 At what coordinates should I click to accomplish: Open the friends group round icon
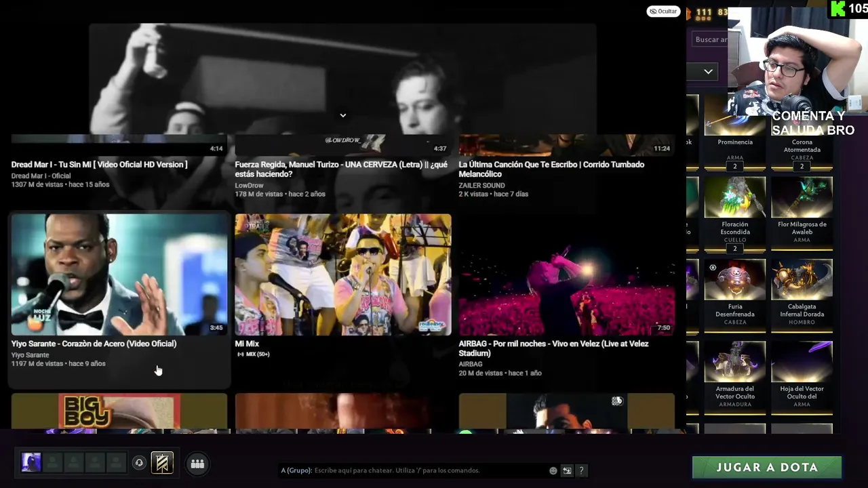197,464
